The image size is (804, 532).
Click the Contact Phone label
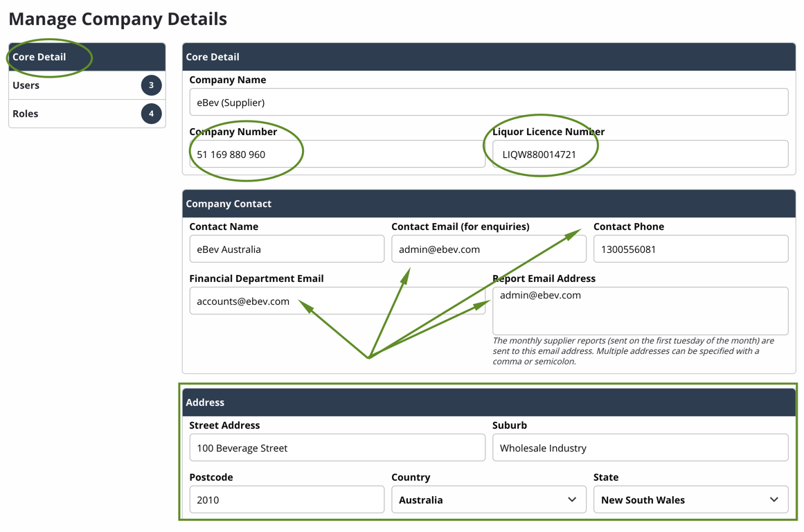(x=629, y=227)
